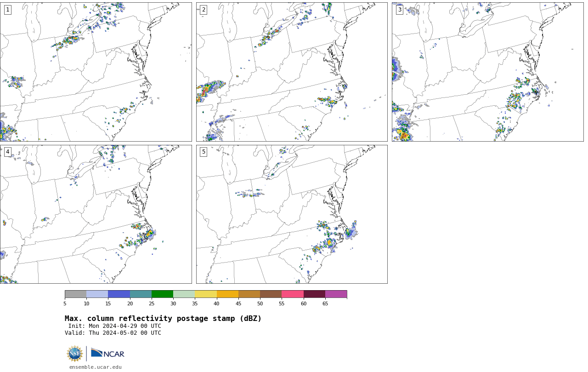Viewport: 588px width, 372px height.
Task: Click the ensemble.ucar.edu text
Action: point(96,367)
